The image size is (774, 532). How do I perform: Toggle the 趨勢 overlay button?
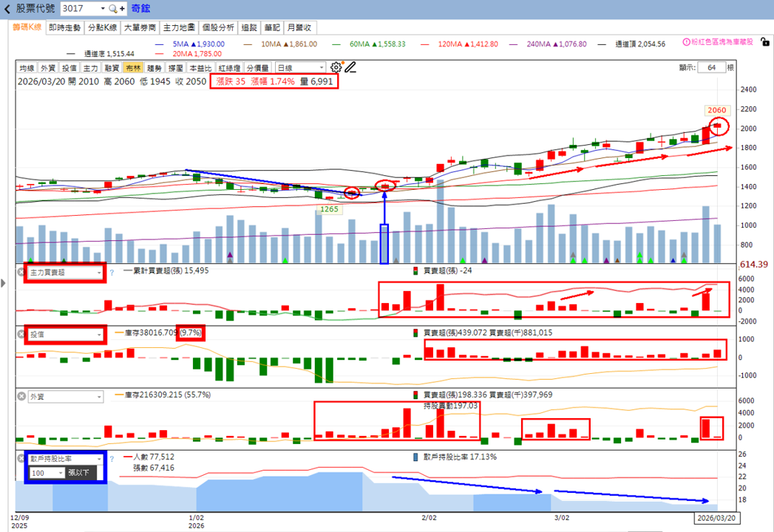154,68
